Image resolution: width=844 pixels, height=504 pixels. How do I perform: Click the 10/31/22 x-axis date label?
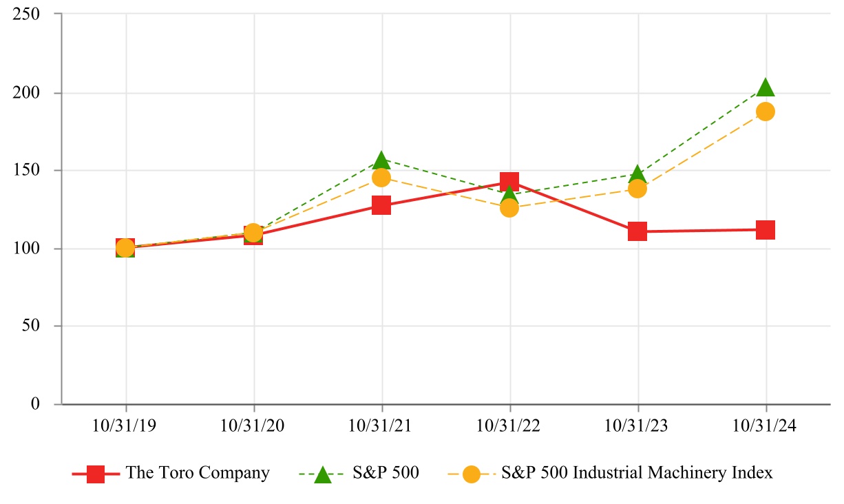(x=509, y=426)
